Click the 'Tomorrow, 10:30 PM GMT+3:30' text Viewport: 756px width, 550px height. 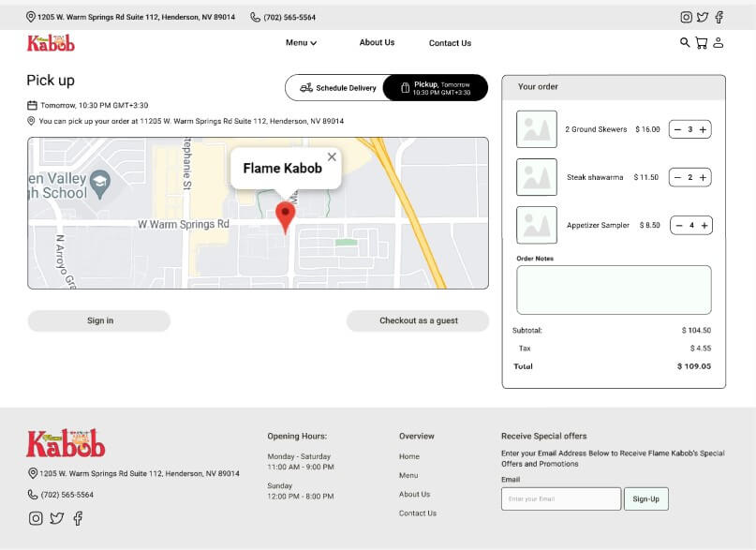[x=95, y=105]
